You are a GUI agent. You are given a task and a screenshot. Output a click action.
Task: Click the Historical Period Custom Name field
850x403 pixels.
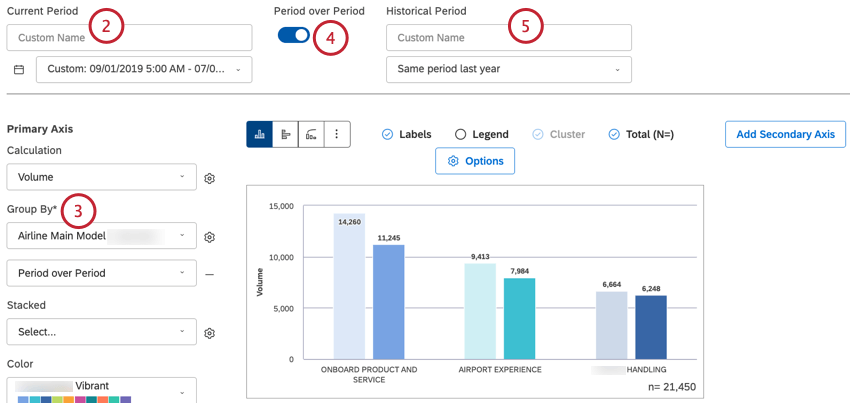[x=508, y=38]
